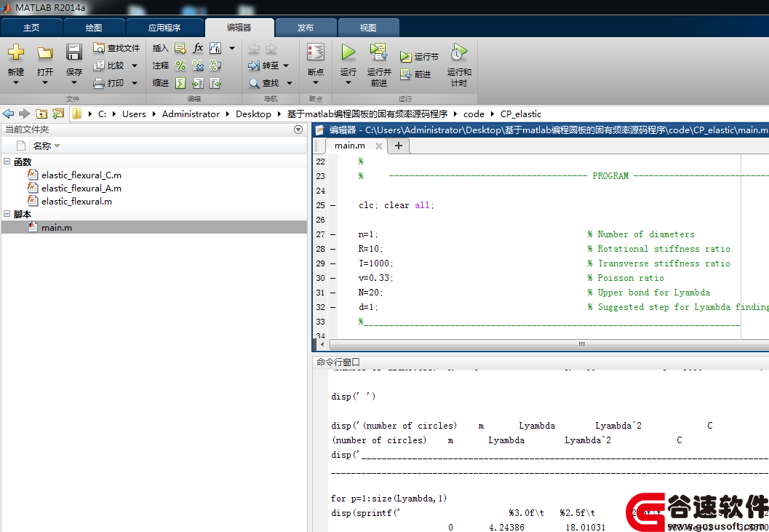
Task: Click the Save floppy disk icon
Action: (x=74, y=52)
